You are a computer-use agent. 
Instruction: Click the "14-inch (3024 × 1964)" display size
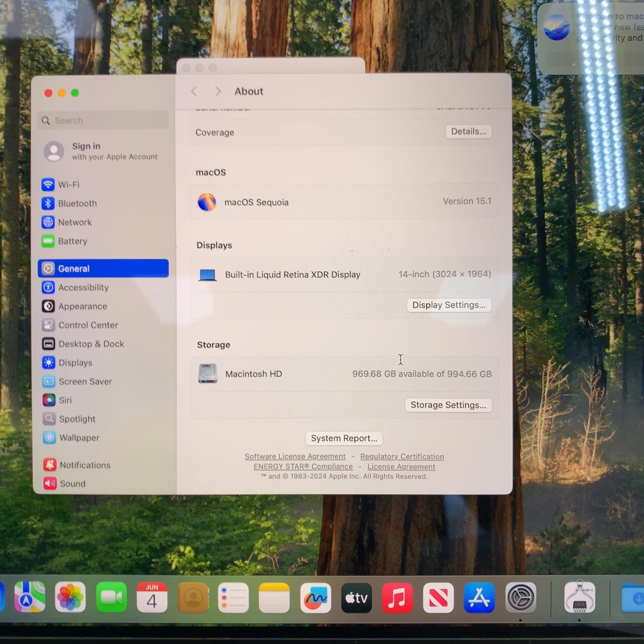pos(445,274)
